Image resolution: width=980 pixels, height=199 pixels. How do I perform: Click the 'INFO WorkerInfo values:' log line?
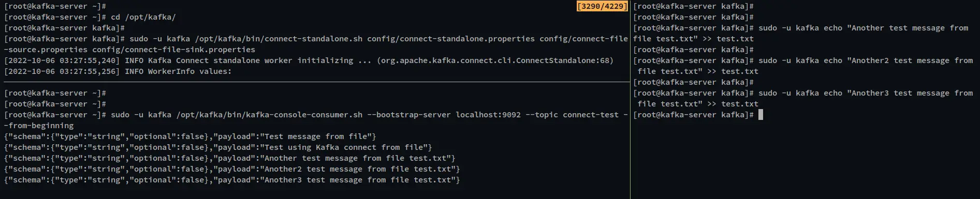[x=118, y=71]
